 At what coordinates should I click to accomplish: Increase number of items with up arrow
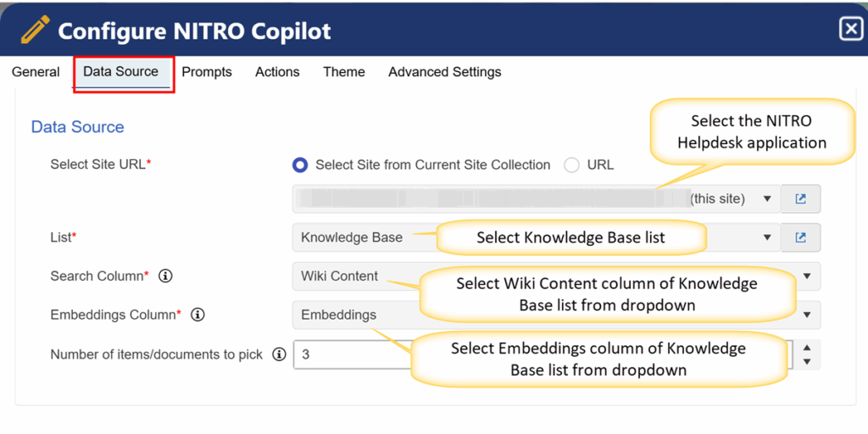(x=807, y=348)
